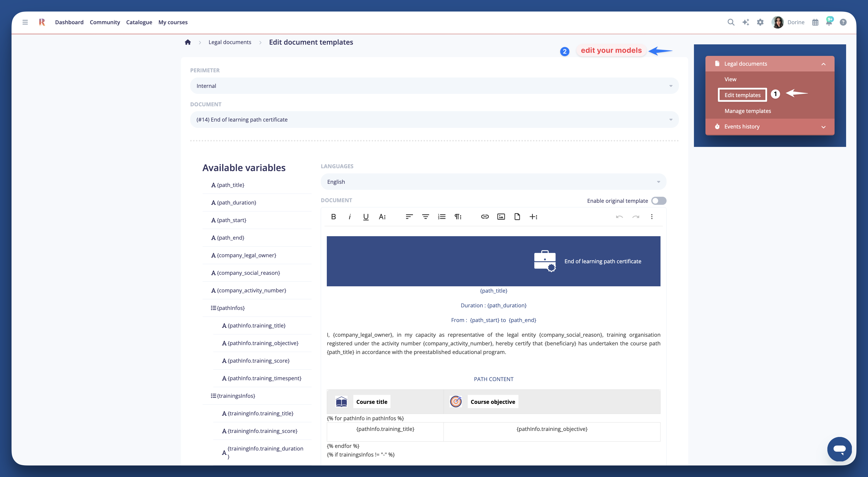Open the hamburger menu at top left
Screen dimensions: 868x477
[x=25, y=22]
